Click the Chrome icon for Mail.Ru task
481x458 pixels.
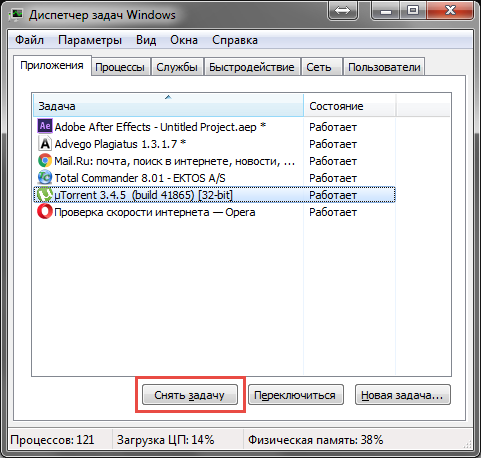pos(45,161)
